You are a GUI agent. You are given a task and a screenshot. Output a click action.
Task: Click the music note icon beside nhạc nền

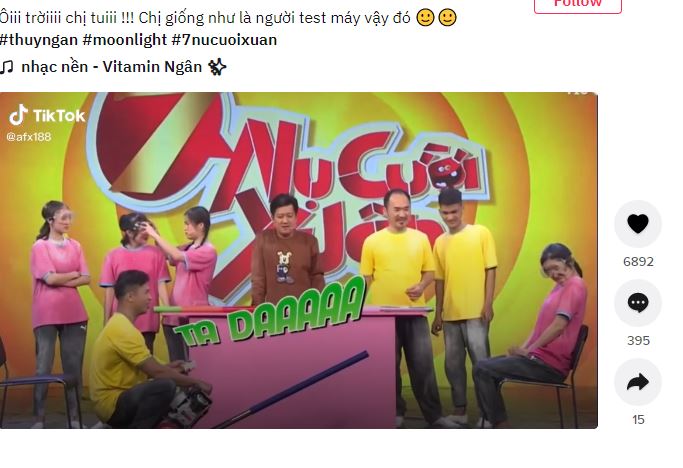(7, 67)
